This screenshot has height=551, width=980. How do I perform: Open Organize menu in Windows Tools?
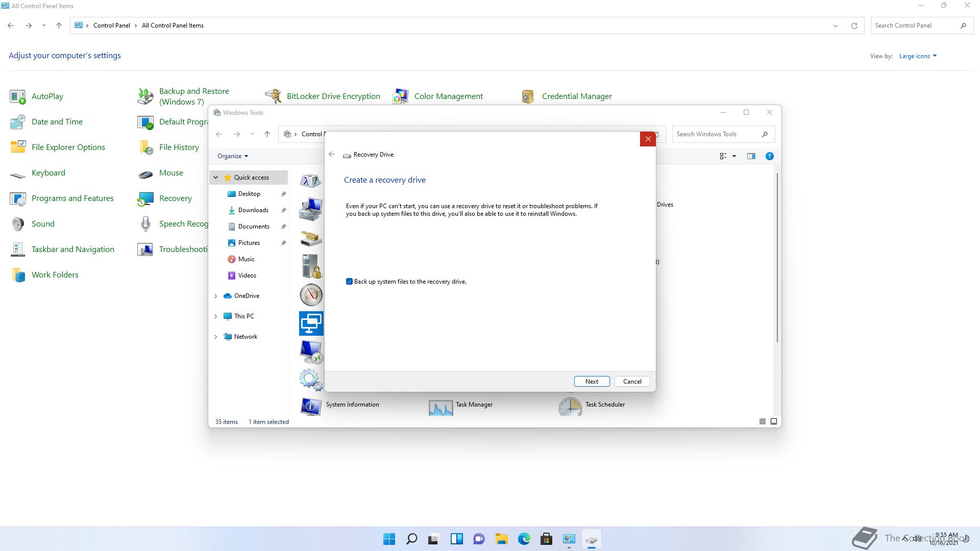233,156
